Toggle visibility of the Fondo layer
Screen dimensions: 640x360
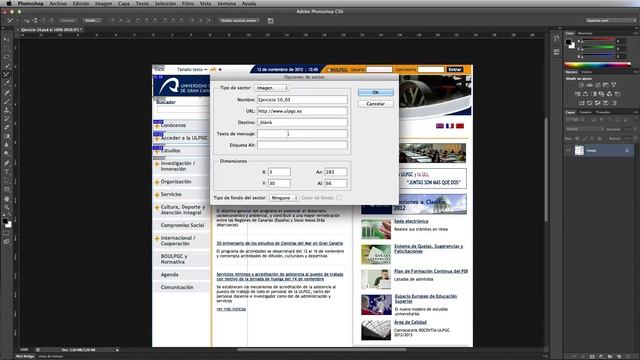568,151
